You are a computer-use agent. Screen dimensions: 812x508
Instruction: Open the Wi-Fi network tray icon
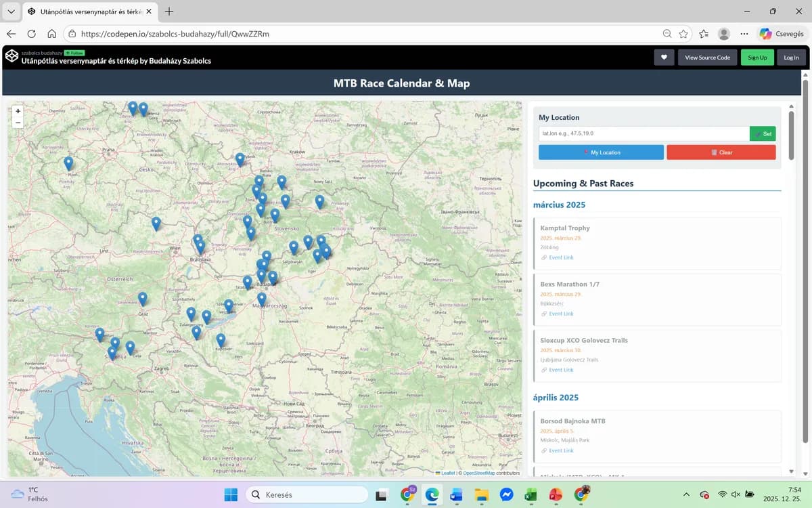pos(722,494)
